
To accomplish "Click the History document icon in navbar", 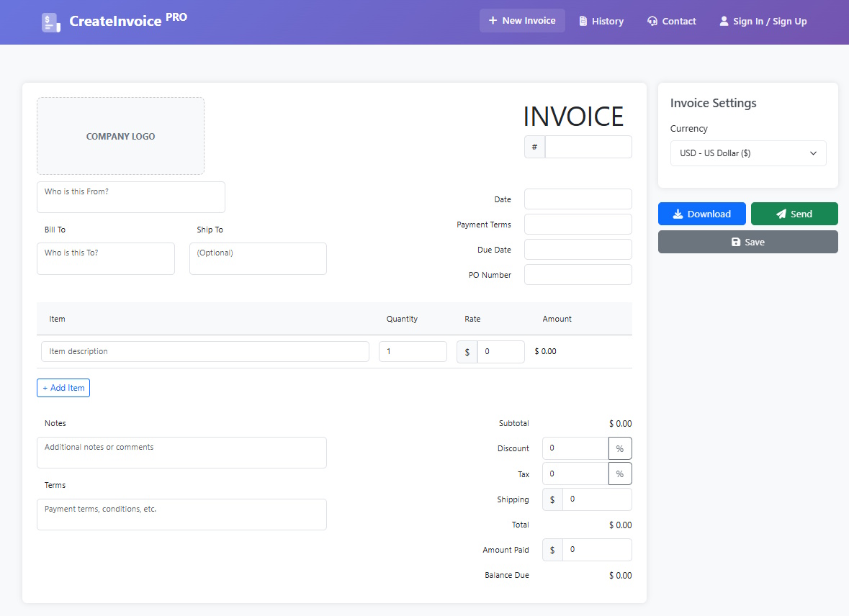I will (585, 20).
